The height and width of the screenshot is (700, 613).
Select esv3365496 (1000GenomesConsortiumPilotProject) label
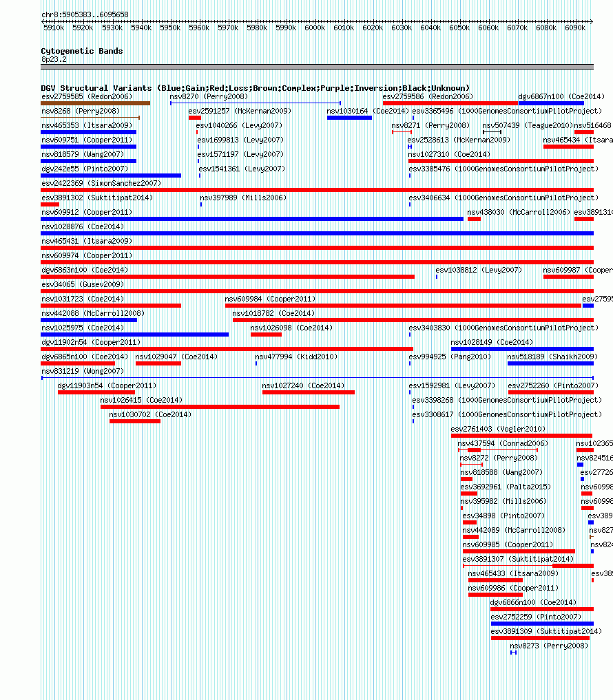point(507,111)
